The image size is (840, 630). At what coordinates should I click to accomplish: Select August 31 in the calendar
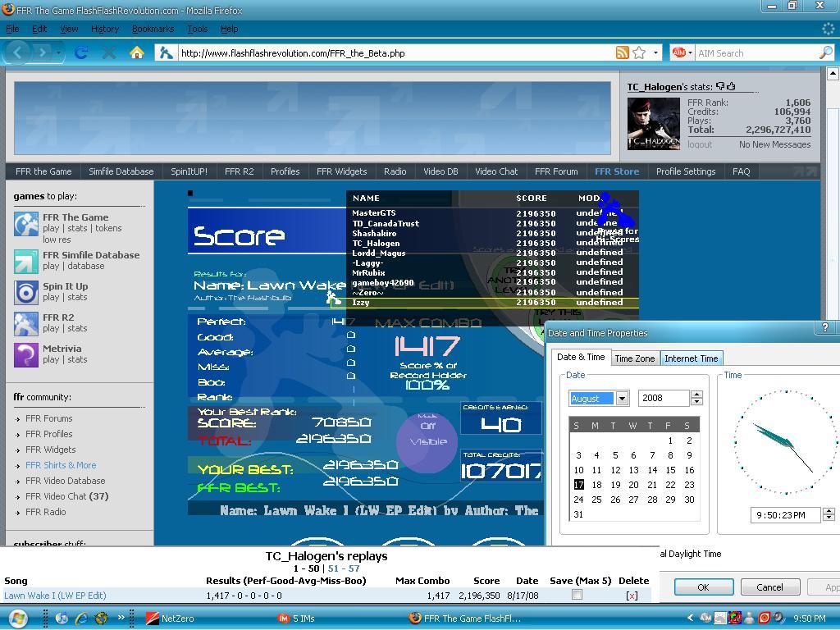[578, 514]
